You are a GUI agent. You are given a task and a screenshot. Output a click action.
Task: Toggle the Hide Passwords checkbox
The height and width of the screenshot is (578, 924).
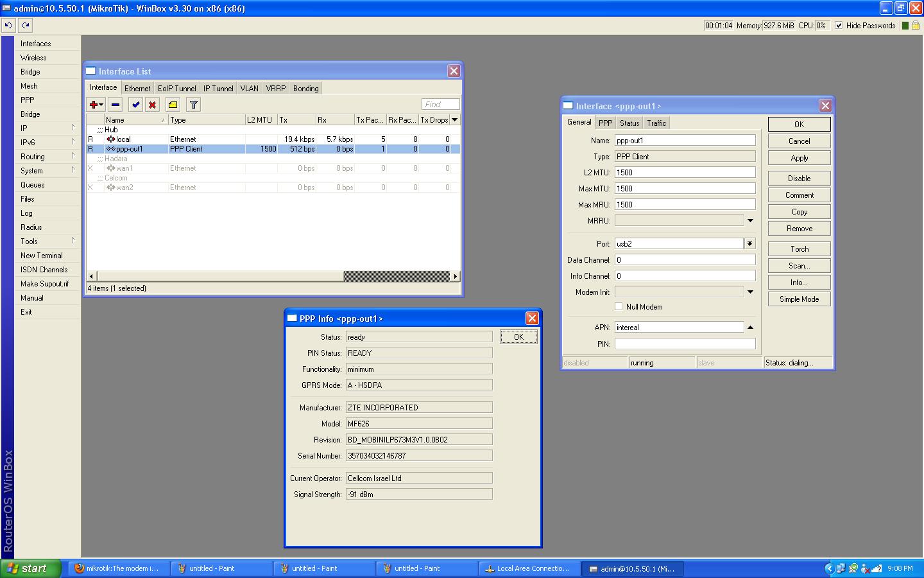(x=839, y=26)
